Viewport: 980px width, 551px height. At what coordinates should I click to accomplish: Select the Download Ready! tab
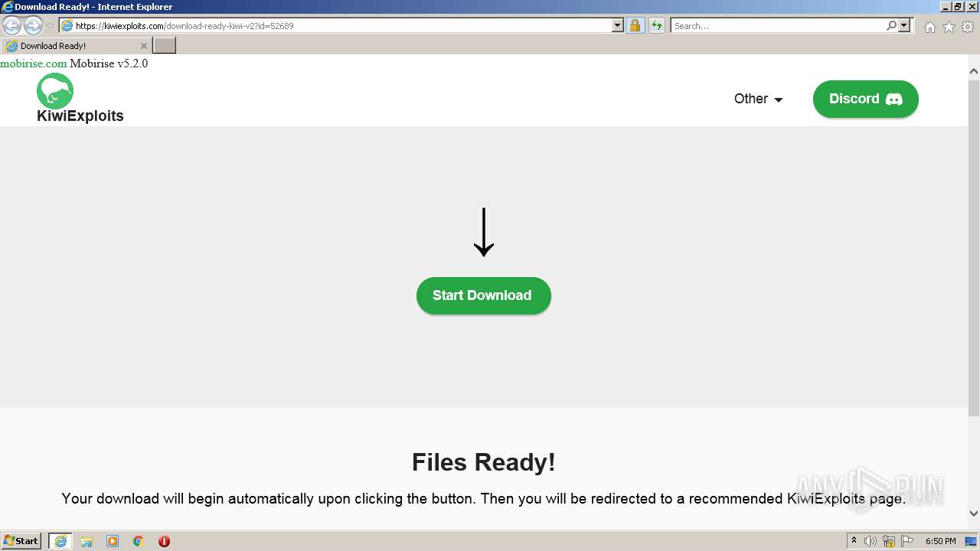(75, 46)
